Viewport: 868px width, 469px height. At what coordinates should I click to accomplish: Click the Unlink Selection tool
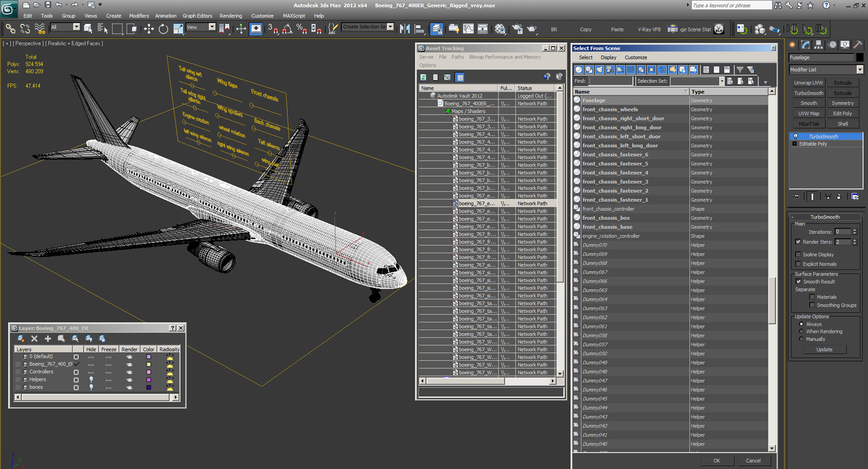25,29
